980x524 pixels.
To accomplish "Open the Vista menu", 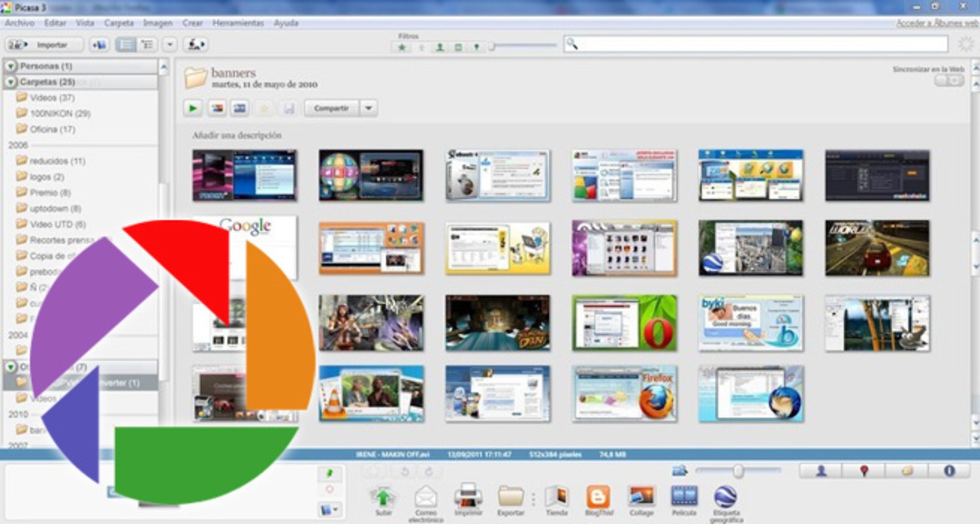I will click(x=85, y=23).
